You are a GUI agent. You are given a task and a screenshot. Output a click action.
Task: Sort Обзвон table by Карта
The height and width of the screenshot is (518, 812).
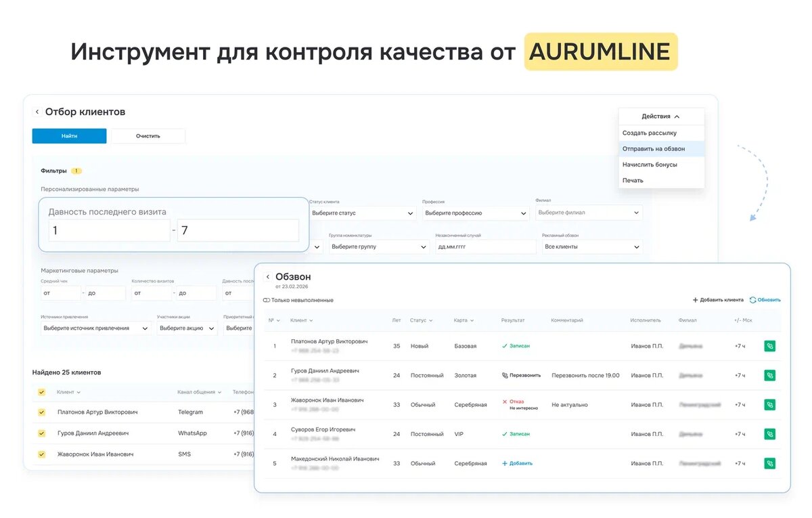464,320
